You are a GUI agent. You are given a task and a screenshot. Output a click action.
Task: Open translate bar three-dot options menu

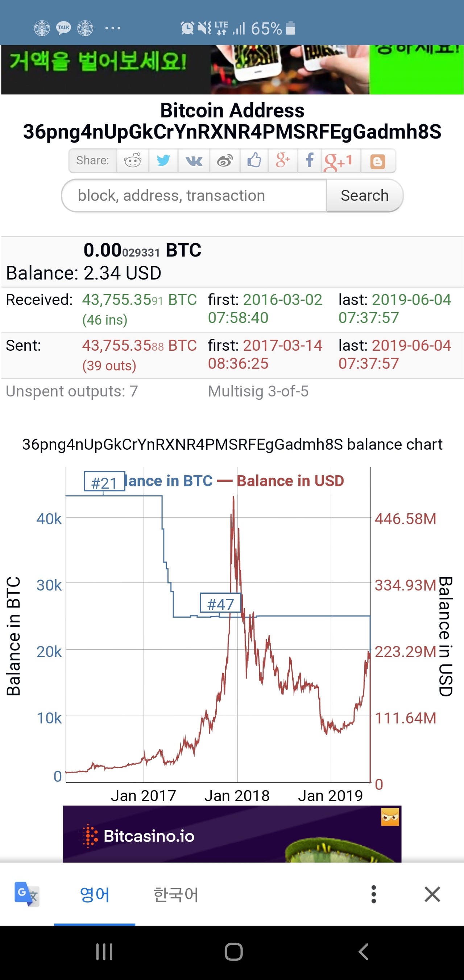(x=373, y=894)
